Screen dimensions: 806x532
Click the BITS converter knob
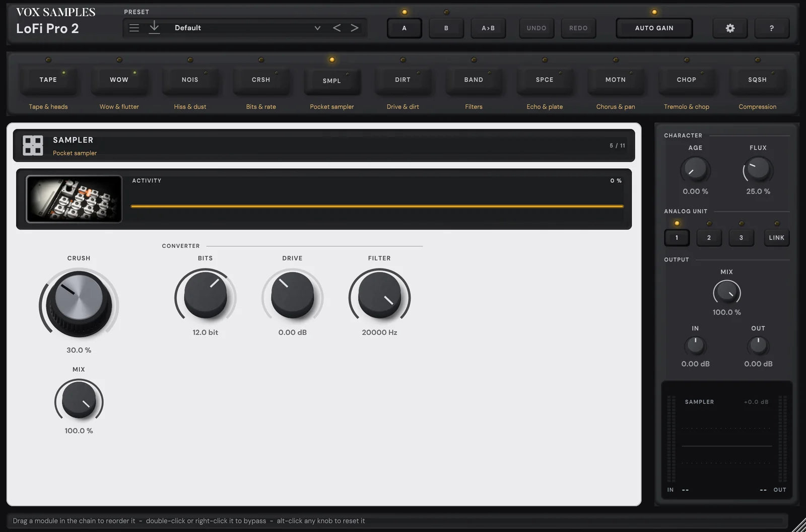(206, 295)
